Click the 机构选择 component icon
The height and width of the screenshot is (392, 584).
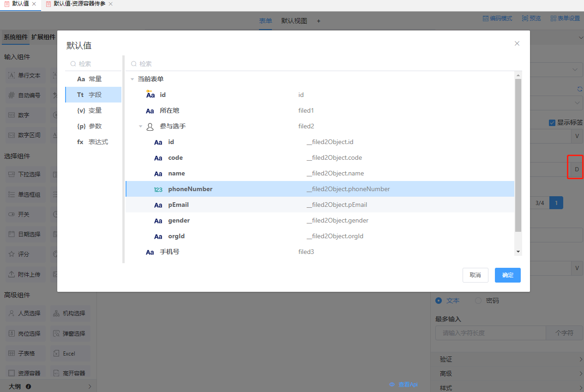[56, 313]
